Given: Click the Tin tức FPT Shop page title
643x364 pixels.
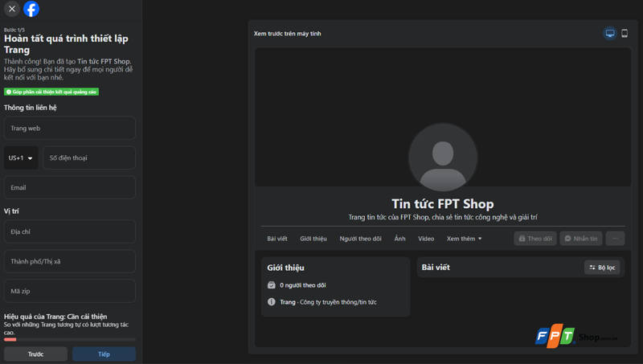Looking at the screenshot, I should click(443, 204).
